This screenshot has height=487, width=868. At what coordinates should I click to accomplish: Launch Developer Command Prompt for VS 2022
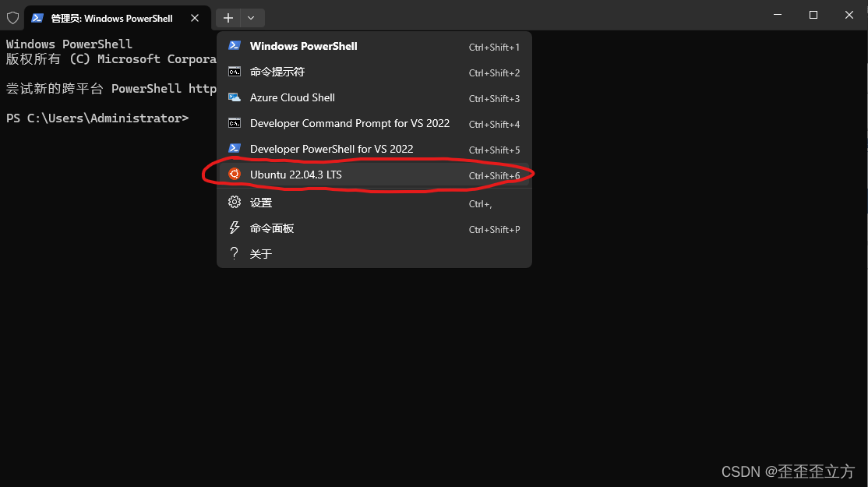(349, 123)
